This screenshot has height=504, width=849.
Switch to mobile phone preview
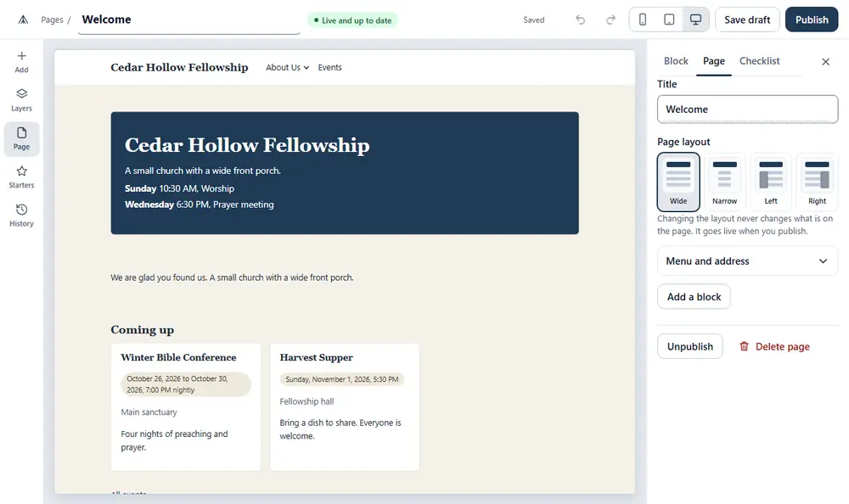point(643,20)
